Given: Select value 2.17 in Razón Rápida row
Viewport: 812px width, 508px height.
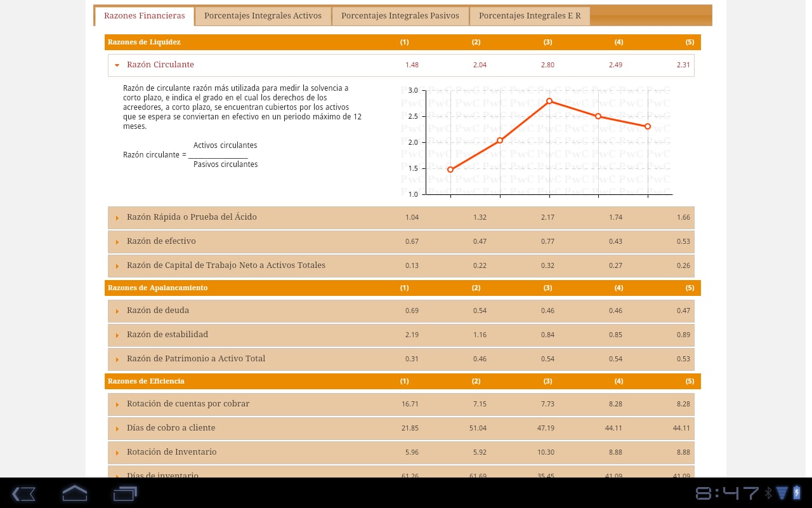Looking at the screenshot, I should point(547,217).
